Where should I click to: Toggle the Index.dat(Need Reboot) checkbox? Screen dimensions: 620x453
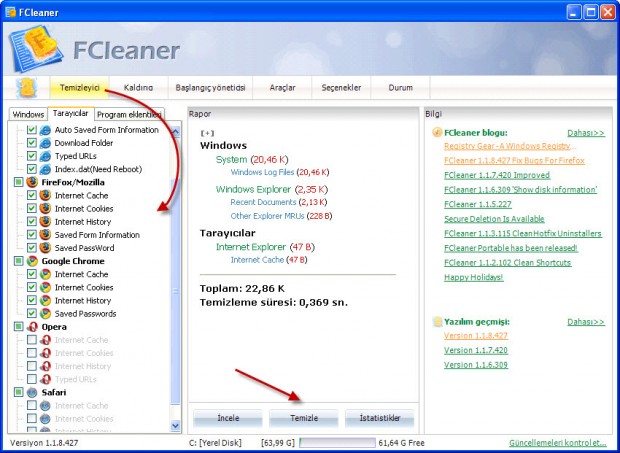[32, 169]
